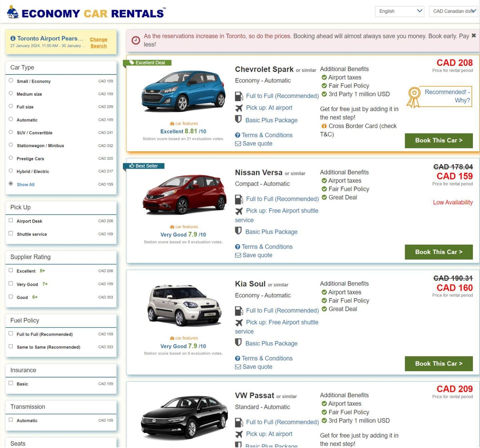Click the Chevrolet Spark car image
The image size is (480, 448).
[x=184, y=91]
